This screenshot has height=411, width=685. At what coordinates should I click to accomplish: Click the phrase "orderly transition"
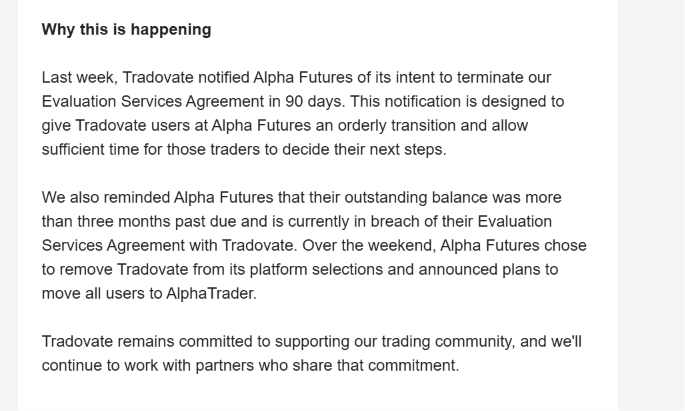(x=397, y=125)
